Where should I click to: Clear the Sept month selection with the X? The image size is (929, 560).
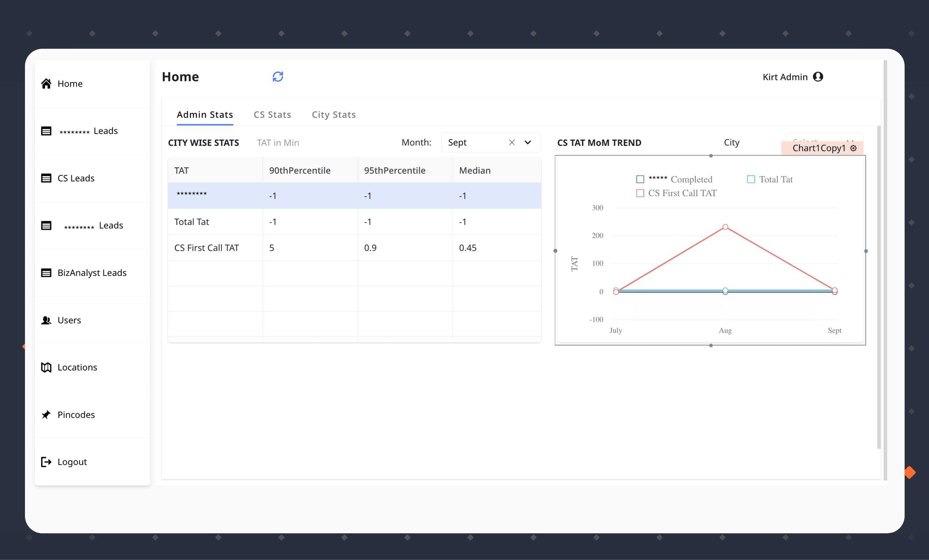pos(512,142)
